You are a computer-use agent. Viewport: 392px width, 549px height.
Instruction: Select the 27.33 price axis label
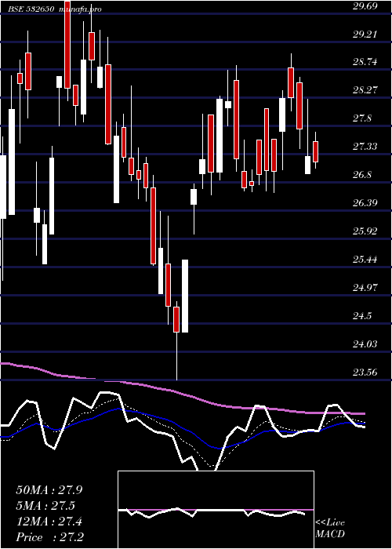tap(365, 147)
